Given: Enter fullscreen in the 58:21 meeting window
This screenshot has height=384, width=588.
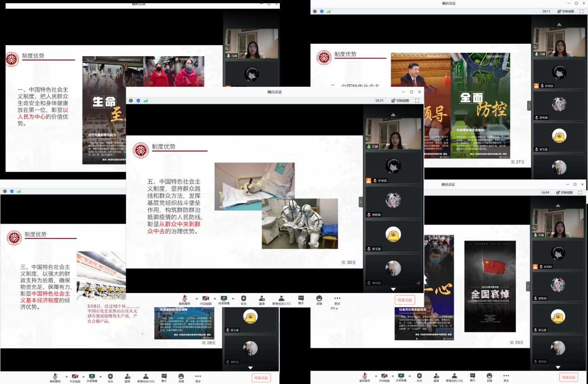Looking at the screenshot, I should point(417,101).
